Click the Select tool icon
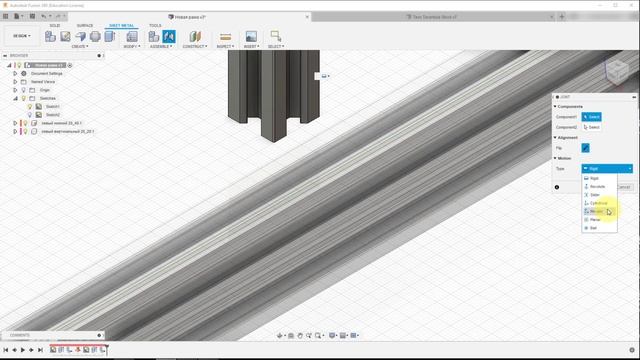The image size is (640, 360). 276,36
